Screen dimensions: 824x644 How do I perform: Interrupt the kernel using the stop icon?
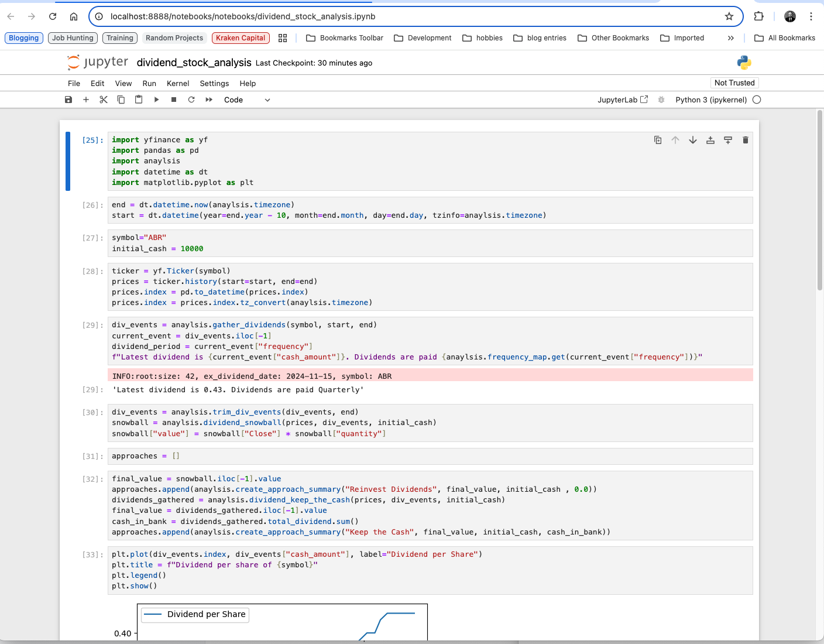coord(174,100)
